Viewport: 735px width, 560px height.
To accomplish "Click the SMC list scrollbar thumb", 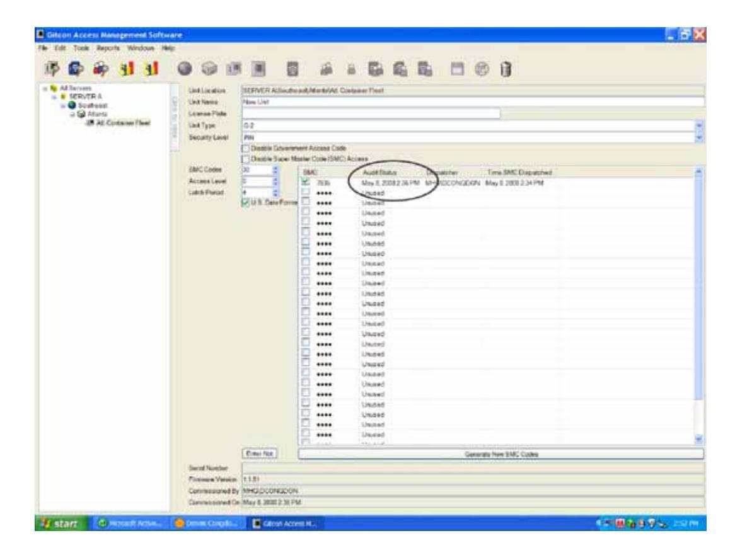I will [x=698, y=289].
